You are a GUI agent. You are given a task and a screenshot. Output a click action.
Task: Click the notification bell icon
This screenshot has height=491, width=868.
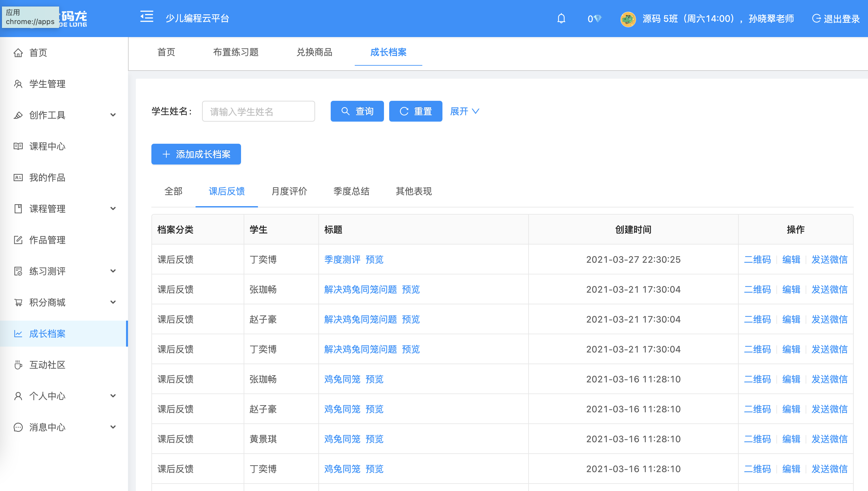point(561,18)
